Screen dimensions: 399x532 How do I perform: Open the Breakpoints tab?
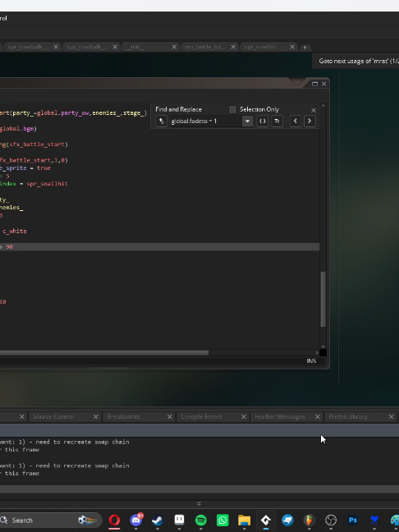(123, 416)
